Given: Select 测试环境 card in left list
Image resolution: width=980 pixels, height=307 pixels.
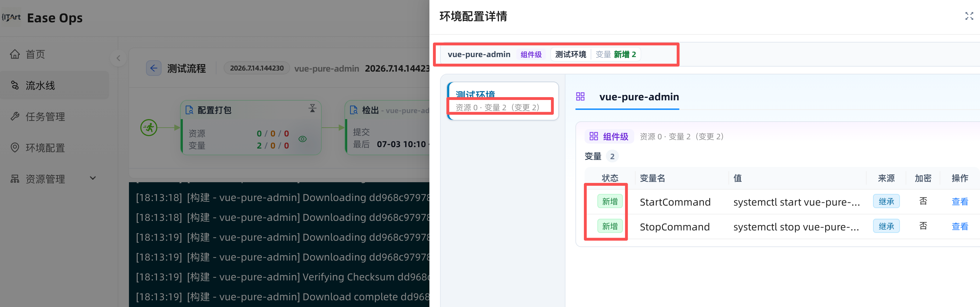Looking at the screenshot, I should coord(502,101).
